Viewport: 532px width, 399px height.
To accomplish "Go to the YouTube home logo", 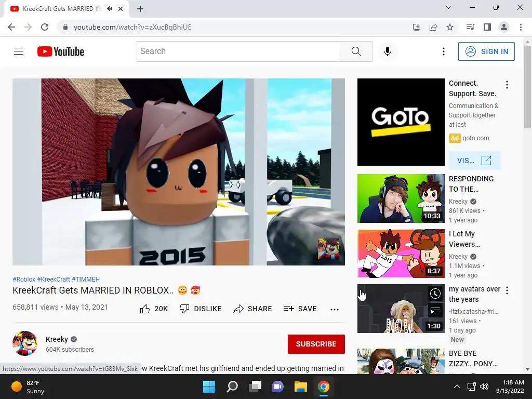I will 61,51.
